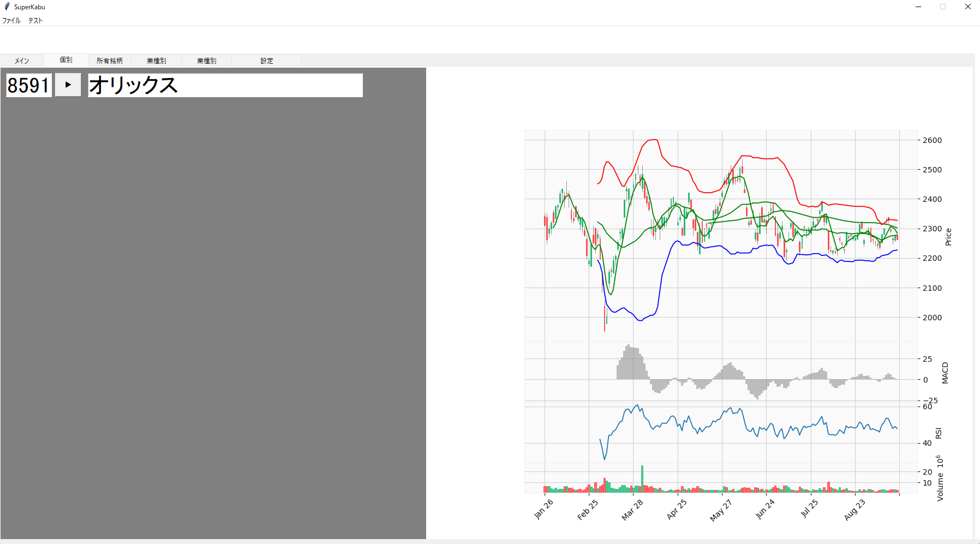980x544 pixels.
Task: Minimize the SuperKabu window
Action: point(918,7)
